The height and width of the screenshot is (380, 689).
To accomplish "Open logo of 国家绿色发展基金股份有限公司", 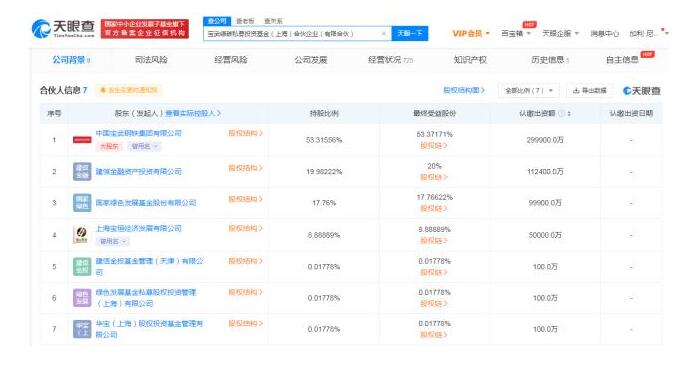I will pyautogui.click(x=82, y=203).
